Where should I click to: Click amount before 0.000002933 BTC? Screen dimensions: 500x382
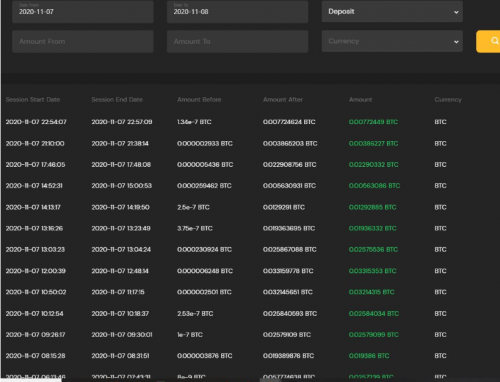point(205,144)
